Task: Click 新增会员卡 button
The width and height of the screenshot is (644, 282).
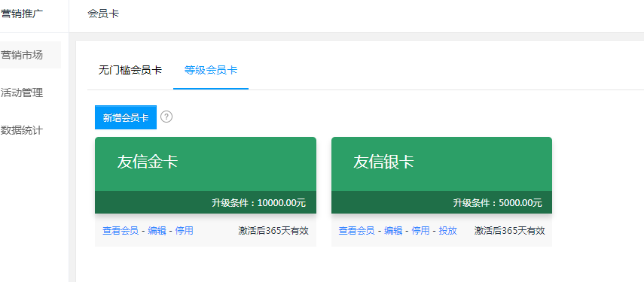Action: click(x=126, y=117)
